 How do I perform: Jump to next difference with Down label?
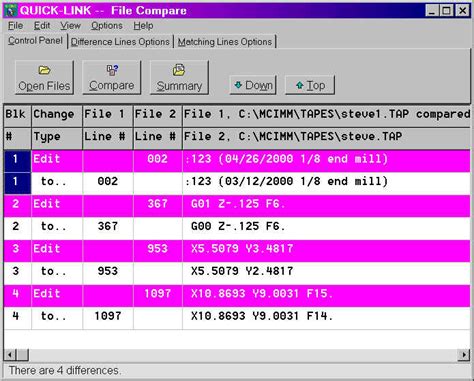(x=259, y=85)
